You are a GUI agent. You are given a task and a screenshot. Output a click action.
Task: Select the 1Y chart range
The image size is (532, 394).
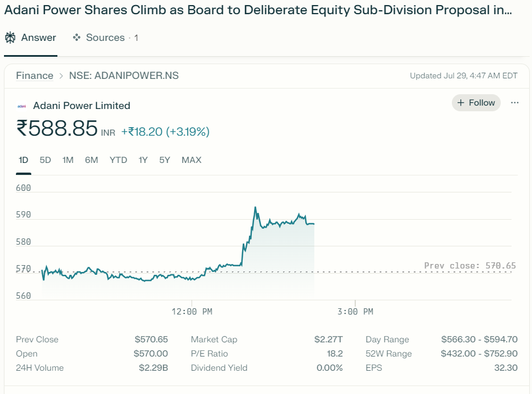click(143, 160)
